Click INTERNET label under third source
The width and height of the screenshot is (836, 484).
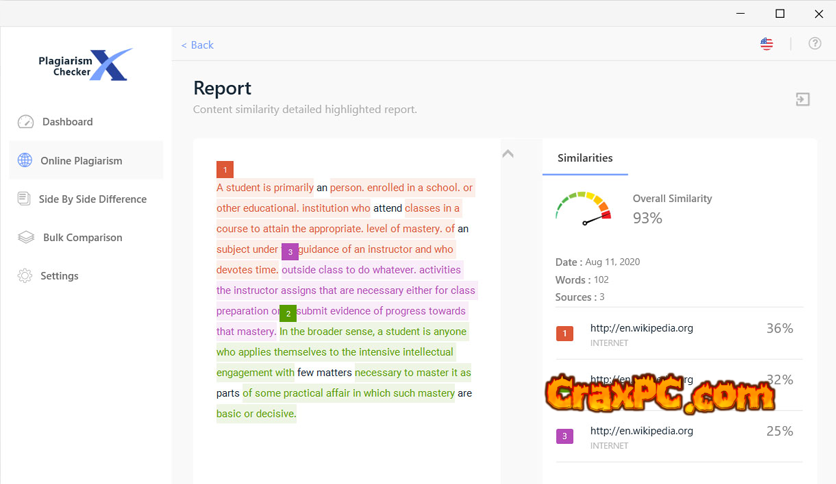[609, 446]
